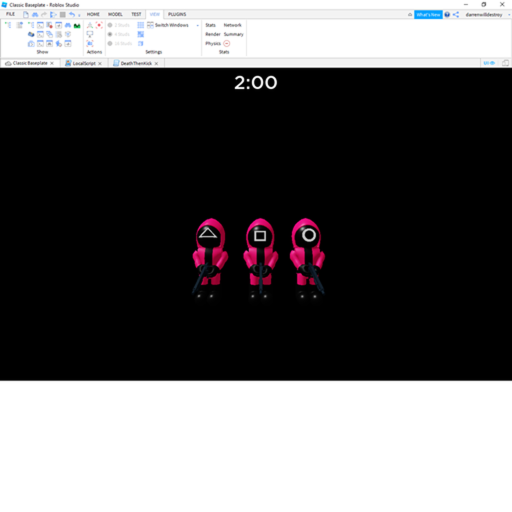Click the green graph icon in Show group
Image resolution: width=512 pixels, height=512 pixels.
tap(77, 25)
